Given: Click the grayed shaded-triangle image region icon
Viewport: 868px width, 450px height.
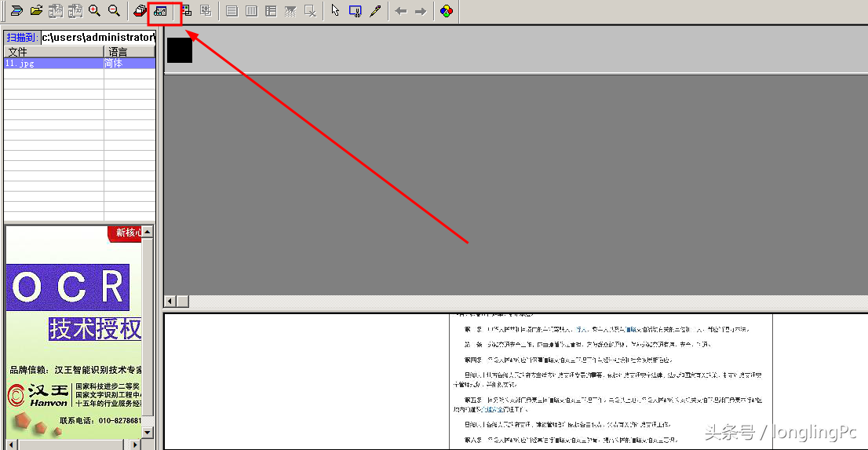Looking at the screenshot, I should coord(290,10).
